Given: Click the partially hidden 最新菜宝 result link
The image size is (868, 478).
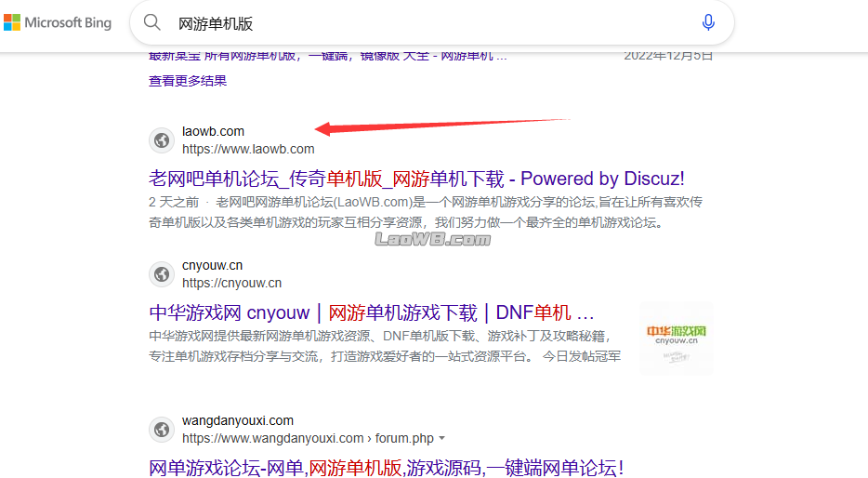Looking at the screenshot, I should [x=328, y=56].
